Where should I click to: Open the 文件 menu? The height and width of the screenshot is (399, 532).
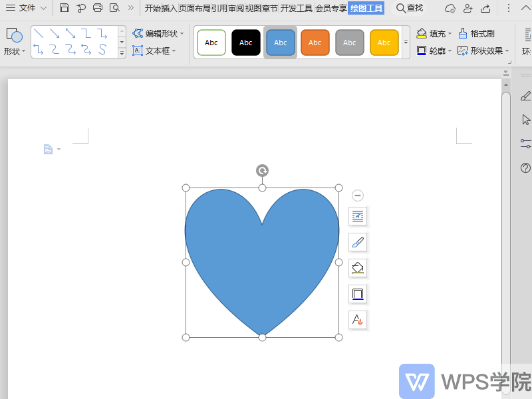tap(26, 8)
